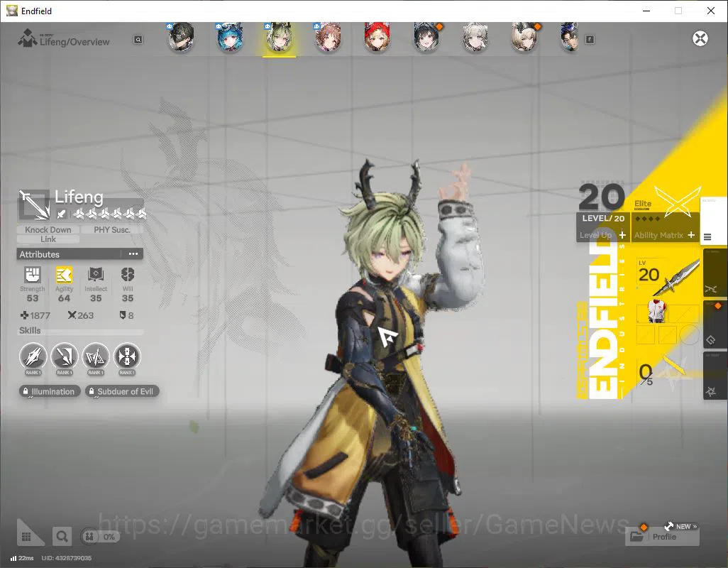Click the 22ms network latency indicator

pyautogui.click(x=22, y=558)
